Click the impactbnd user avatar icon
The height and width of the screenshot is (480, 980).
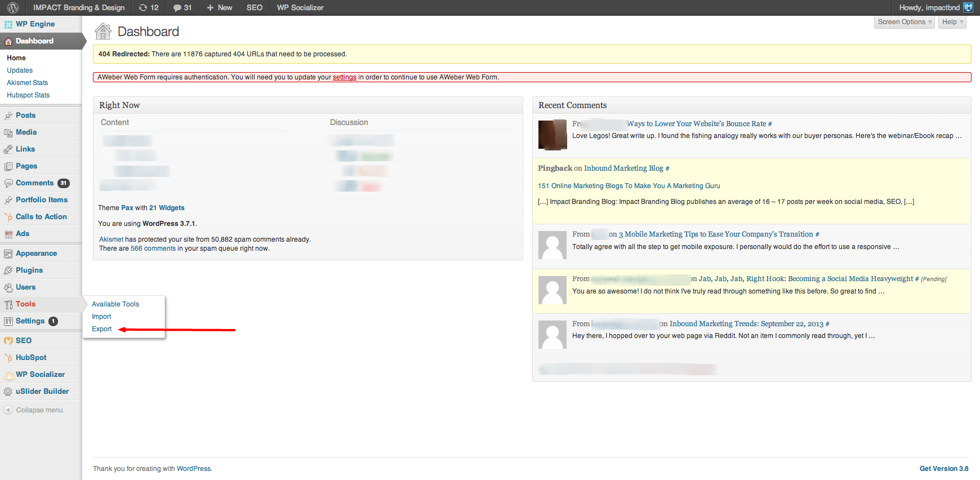tap(968, 7)
